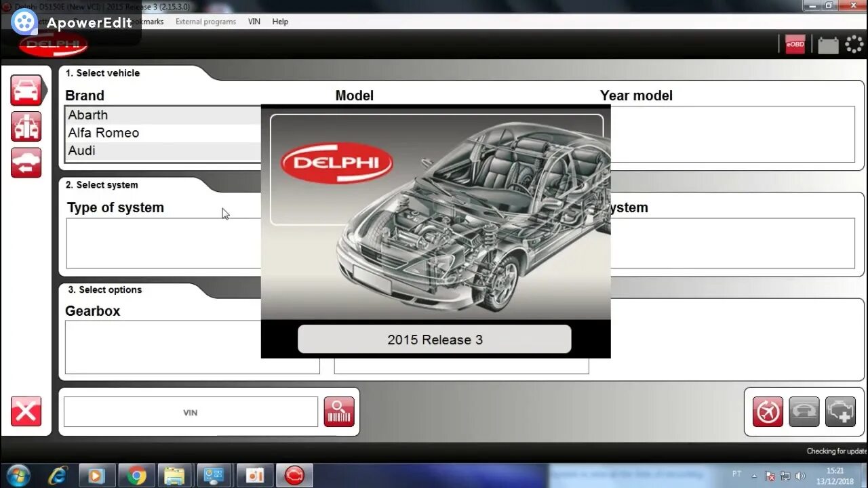Click the Brand column heading

tap(85, 96)
